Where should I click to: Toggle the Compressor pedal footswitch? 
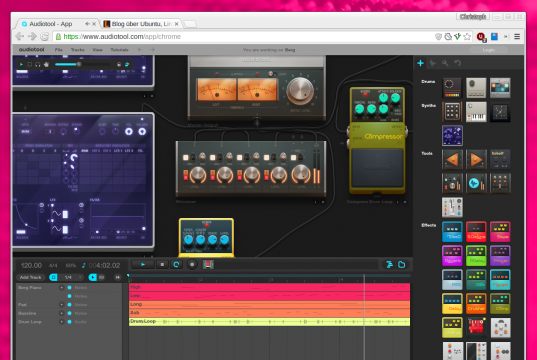[x=377, y=168]
